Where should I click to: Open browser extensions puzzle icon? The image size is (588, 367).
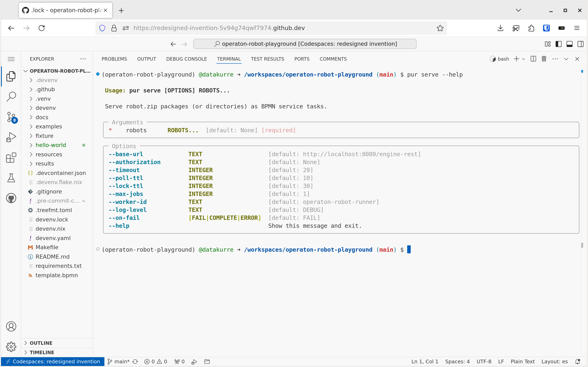click(531, 28)
